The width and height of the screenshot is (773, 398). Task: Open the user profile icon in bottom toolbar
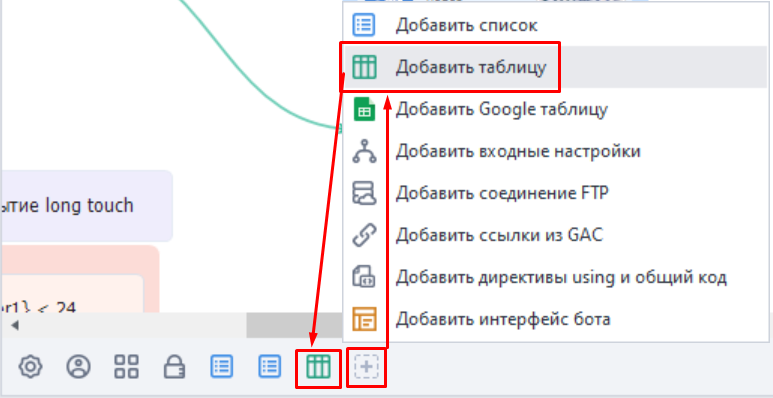point(78,367)
